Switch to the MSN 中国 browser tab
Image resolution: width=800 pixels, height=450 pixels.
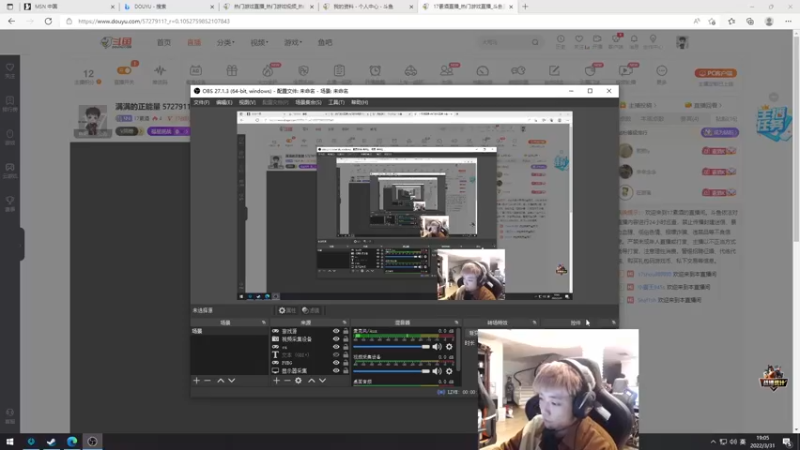click(67, 7)
